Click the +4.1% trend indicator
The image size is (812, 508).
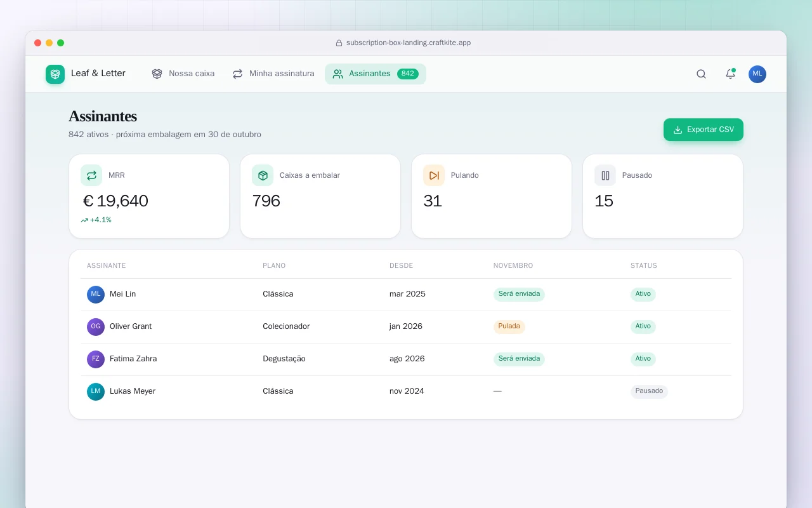point(96,220)
